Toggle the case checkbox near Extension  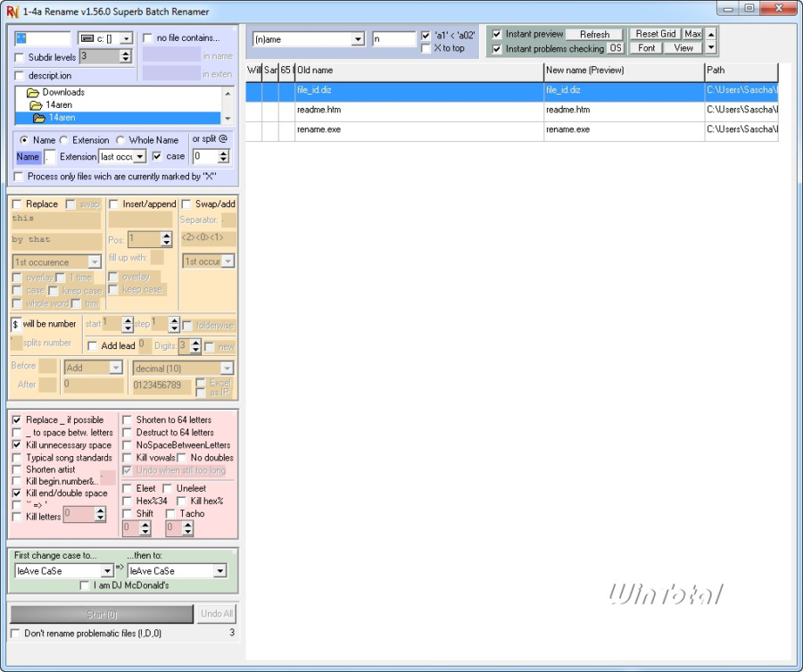[x=157, y=156]
